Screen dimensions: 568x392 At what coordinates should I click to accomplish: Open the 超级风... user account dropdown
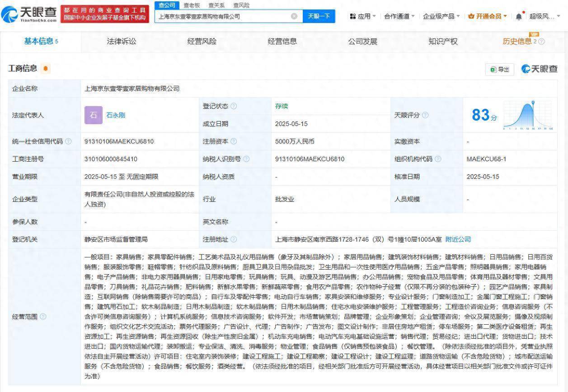point(545,16)
